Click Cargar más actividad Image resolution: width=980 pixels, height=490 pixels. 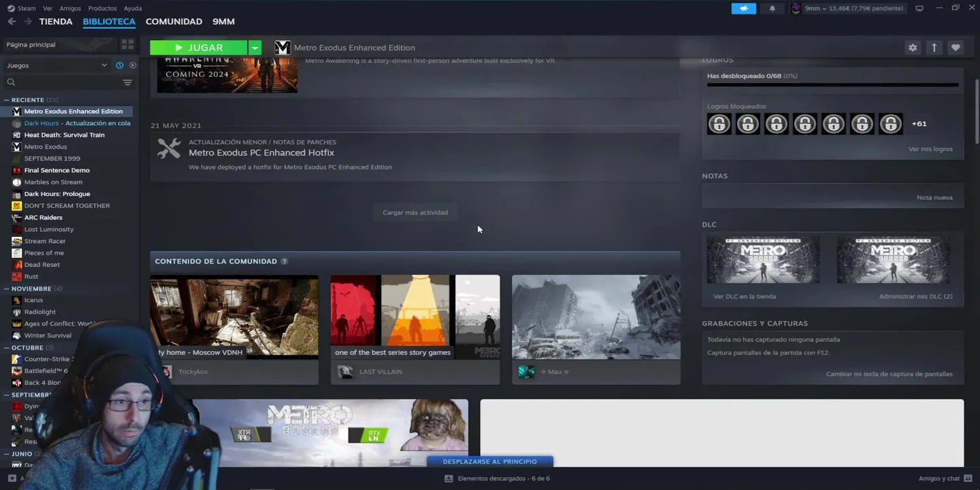(415, 212)
